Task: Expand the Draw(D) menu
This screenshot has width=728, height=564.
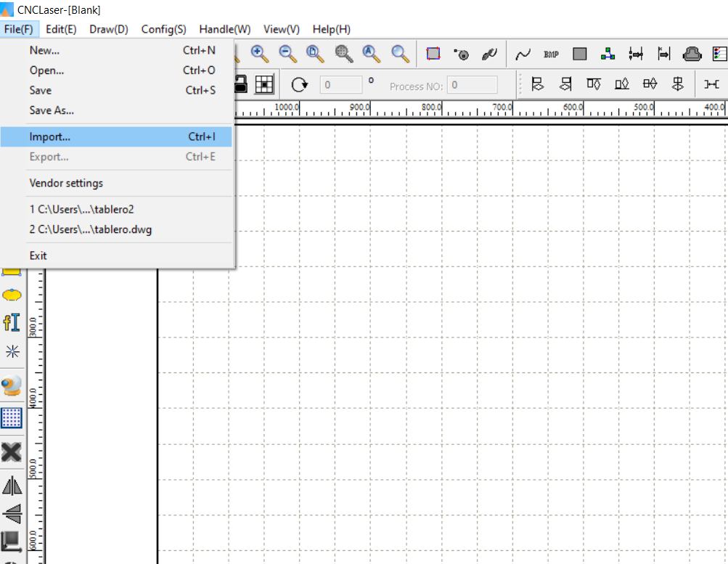Action: click(x=109, y=29)
